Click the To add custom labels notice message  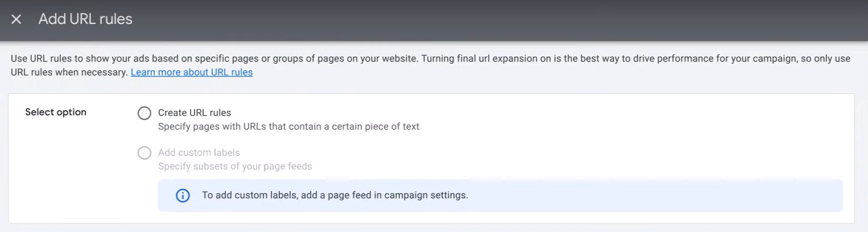(335, 195)
